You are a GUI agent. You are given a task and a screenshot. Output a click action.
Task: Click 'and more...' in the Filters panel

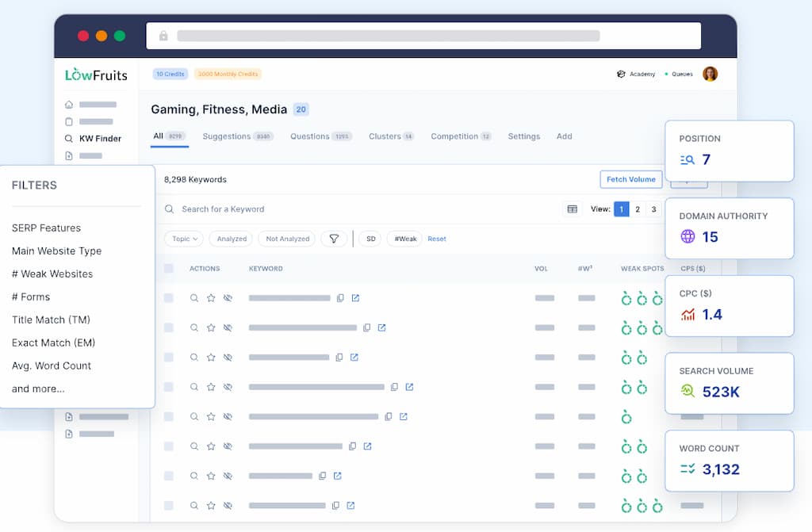click(x=38, y=388)
